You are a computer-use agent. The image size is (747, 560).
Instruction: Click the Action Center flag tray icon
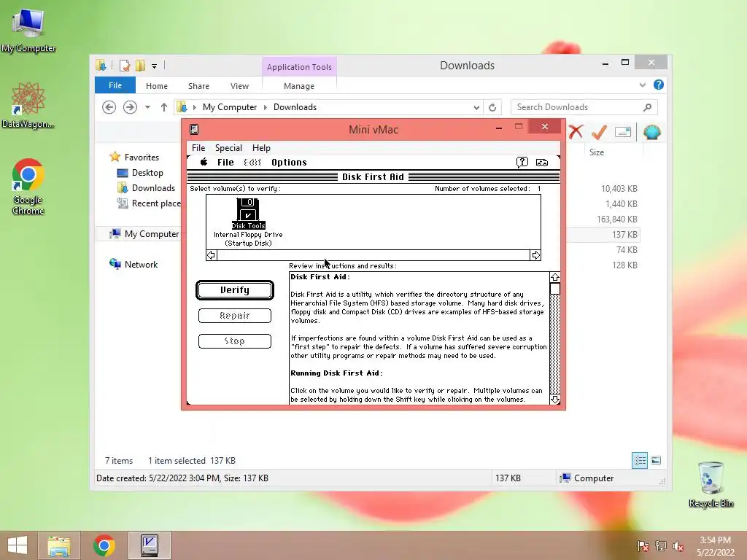643,546
